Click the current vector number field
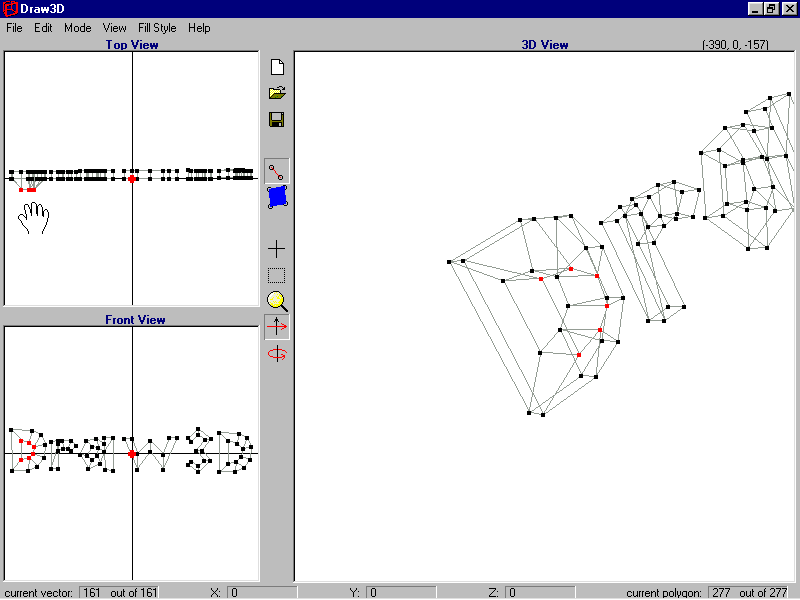The width and height of the screenshot is (800, 600). coord(119,592)
